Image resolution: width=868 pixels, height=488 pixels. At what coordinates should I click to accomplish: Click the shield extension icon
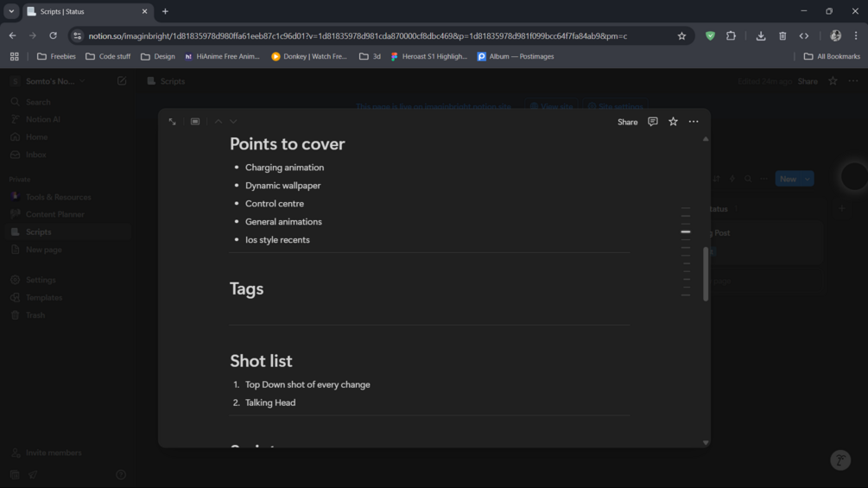(x=710, y=36)
